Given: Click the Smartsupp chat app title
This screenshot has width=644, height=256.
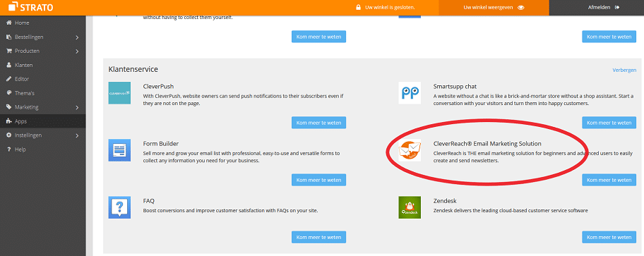Looking at the screenshot, I should click(455, 87).
